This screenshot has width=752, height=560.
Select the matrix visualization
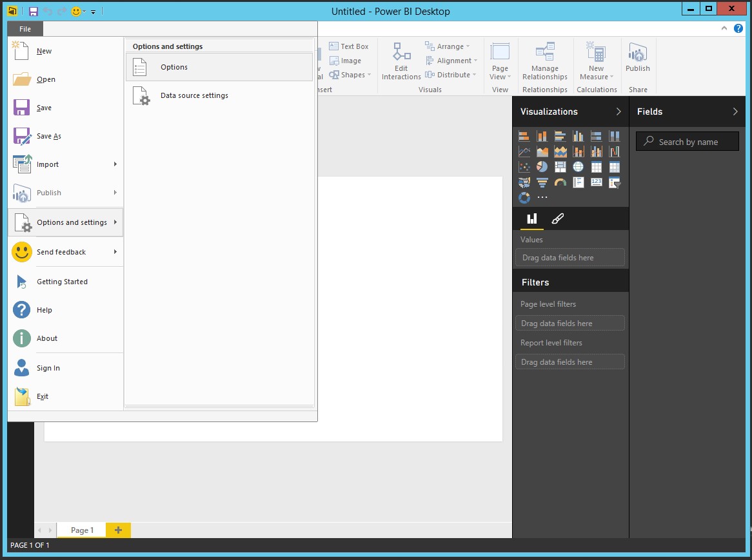click(615, 167)
